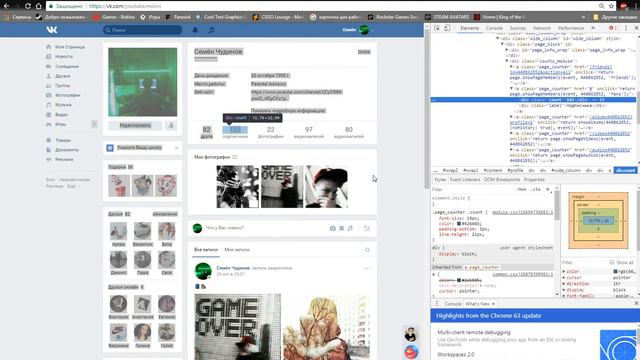Viewport: 640px width, 360px height.
Task: Attach music note to new post
Action: click(x=350, y=228)
